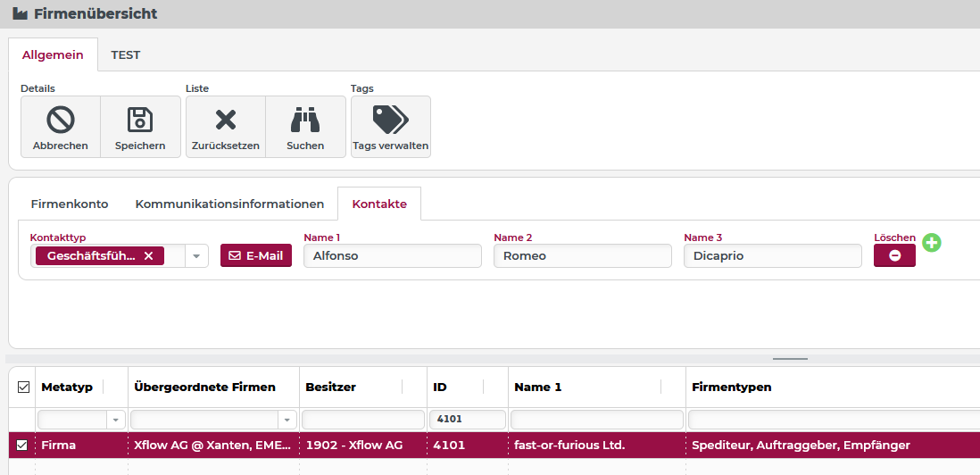
Task: Open the Übergeordnete Firmen filter dropdown
Action: (x=287, y=420)
